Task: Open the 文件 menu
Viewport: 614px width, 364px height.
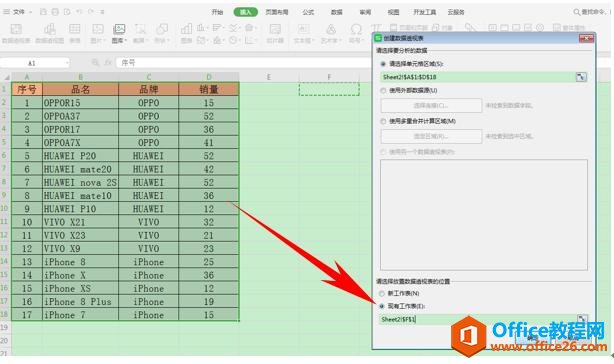Action: (18, 12)
